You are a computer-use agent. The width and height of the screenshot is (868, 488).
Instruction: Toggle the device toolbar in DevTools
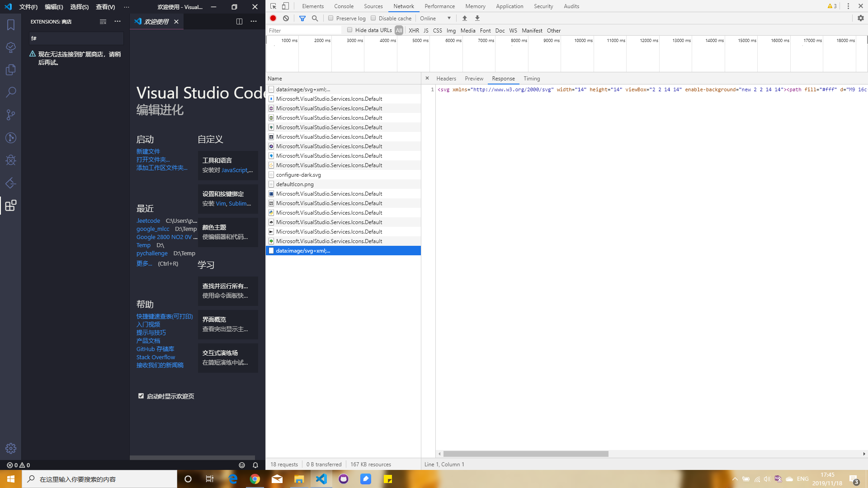click(x=285, y=6)
